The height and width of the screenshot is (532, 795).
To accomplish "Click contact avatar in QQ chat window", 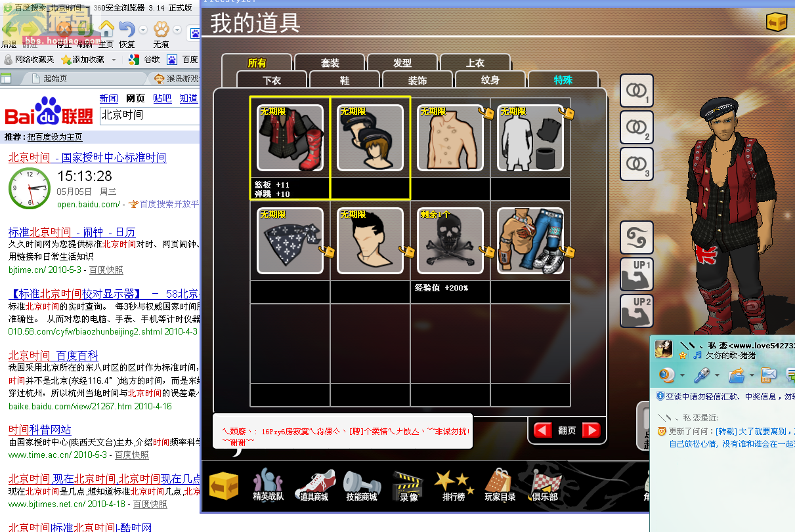I will [x=664, y=349].
